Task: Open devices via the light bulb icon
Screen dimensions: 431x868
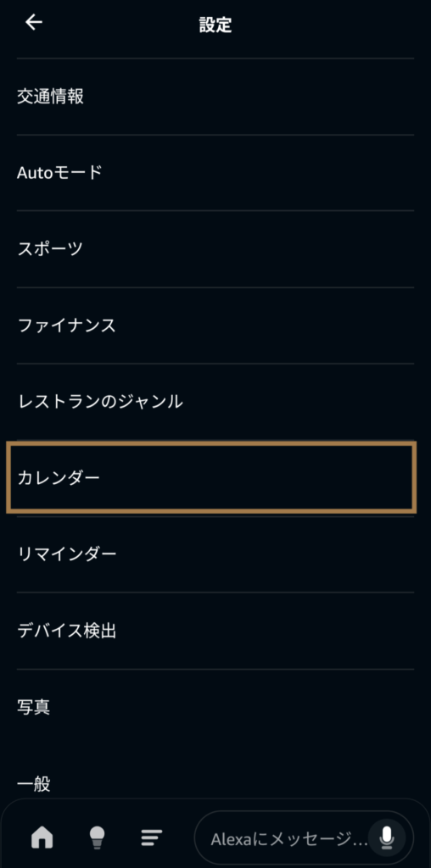Action: pyautogui.click(x=97, y=837)
